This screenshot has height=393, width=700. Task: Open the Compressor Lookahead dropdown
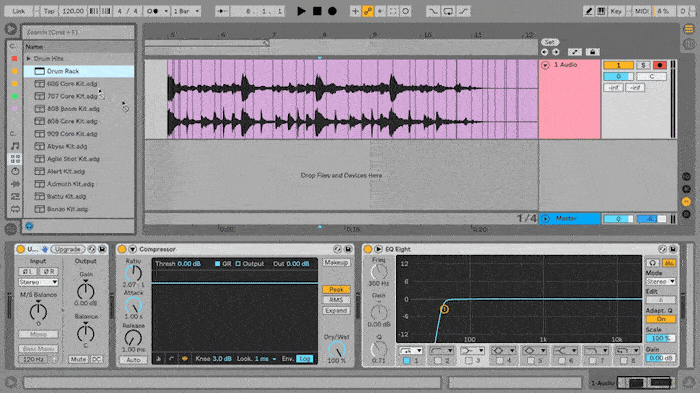coord(266,359)
